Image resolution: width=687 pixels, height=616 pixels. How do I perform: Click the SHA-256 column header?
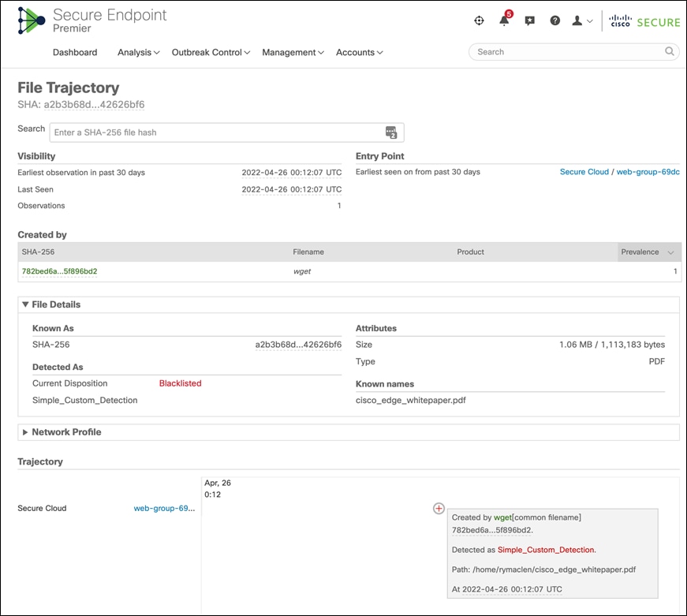pyautogui.click(x=38, y=252)
